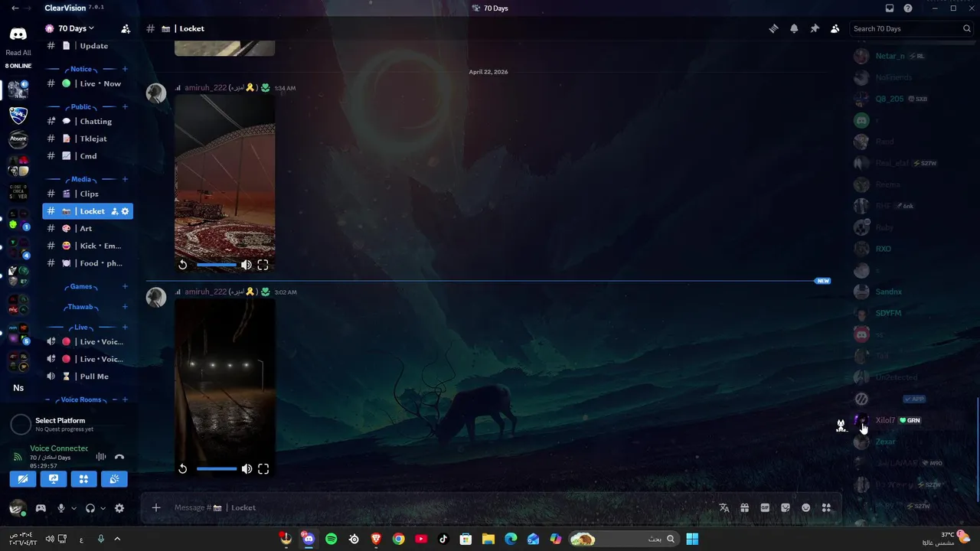Open Discord direct messages home icon
The image size is (980, 551).
click(x=18, y=34)
